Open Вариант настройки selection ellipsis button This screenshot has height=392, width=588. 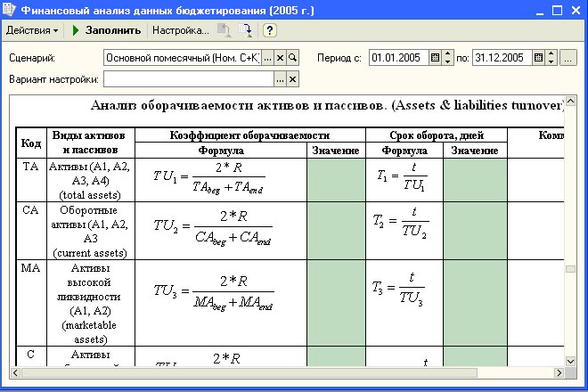pos(280,79)
